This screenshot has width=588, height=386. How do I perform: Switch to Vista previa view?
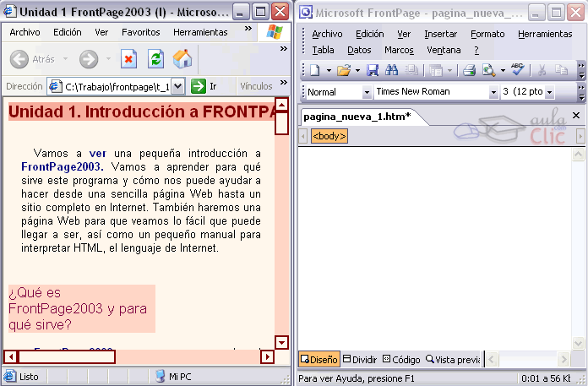(453, 359)
